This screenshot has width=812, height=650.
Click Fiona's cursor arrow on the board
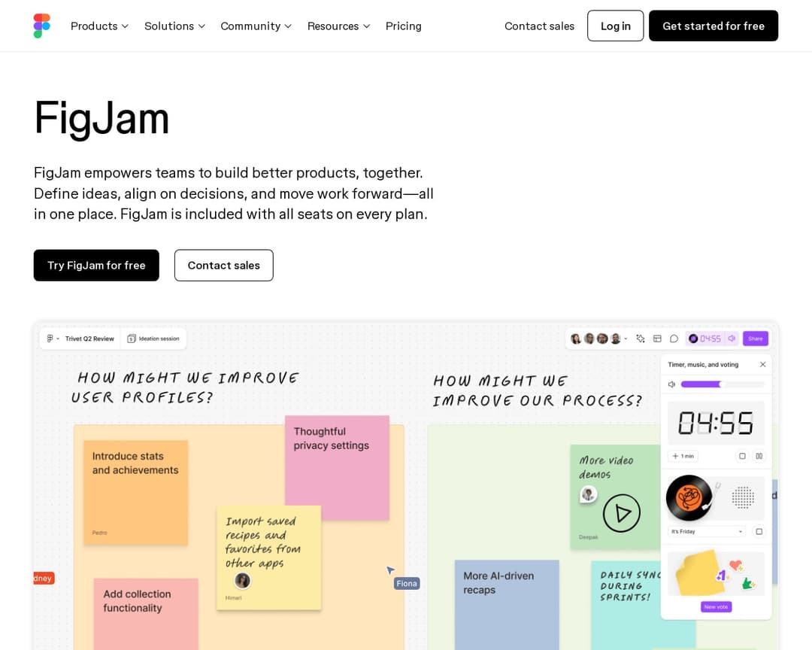point(390,570)
